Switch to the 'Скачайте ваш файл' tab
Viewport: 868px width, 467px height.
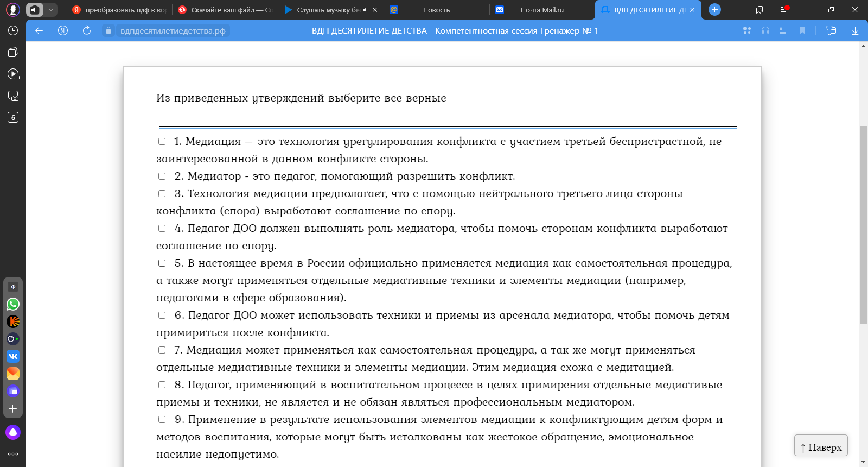pos(225,10)
